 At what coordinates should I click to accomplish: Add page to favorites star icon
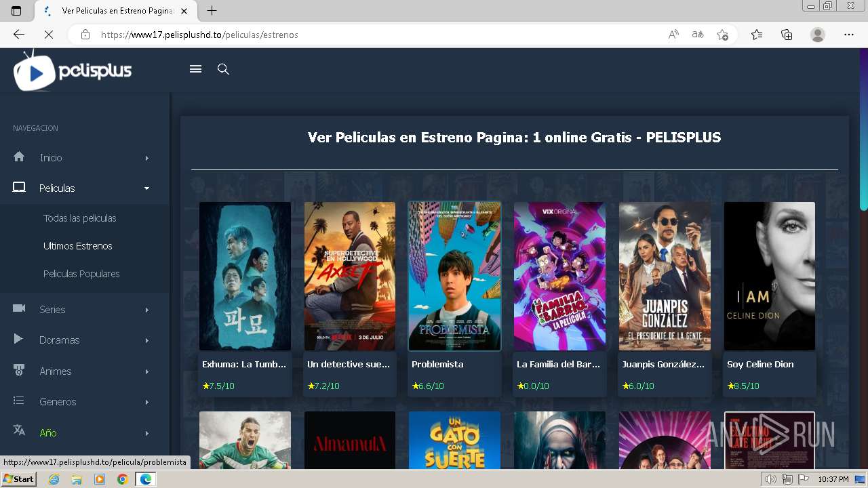click(x=722, y=35)
